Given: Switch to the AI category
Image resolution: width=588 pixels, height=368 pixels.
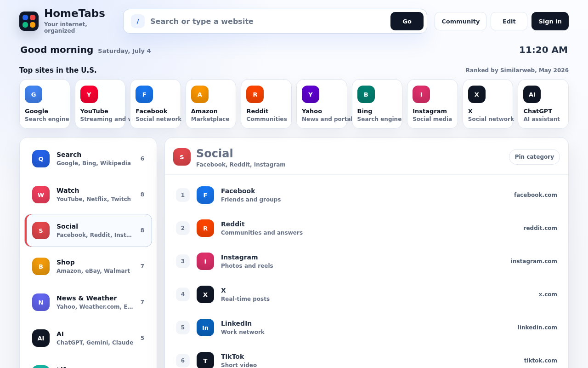Looking at the screenshot, I should (x=88, y=338).
